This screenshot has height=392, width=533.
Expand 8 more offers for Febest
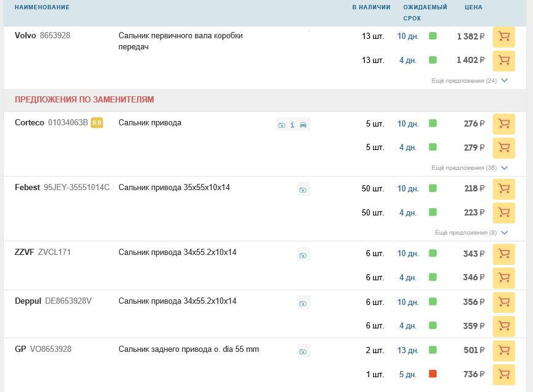(x=471, y=233)
